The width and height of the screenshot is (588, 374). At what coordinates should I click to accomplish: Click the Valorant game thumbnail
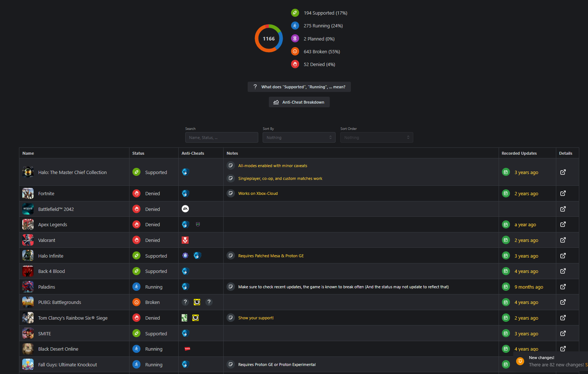tap(28, 240)
